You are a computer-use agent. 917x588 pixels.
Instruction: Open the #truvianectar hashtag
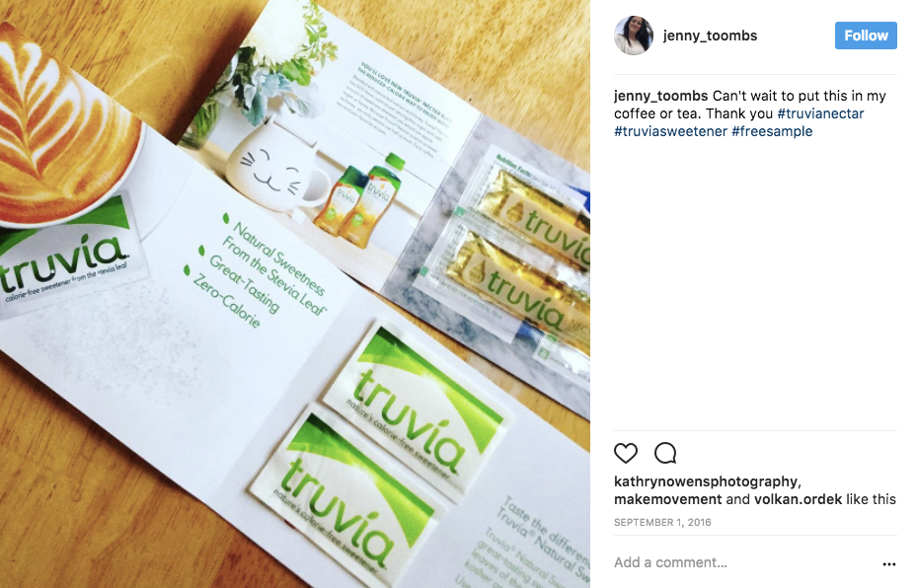tap(820, 113)
